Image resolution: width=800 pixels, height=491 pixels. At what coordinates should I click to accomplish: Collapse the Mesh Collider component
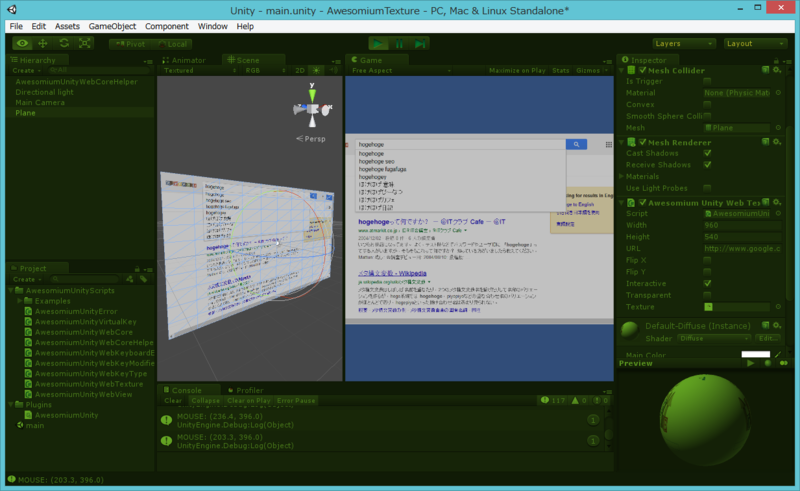pos(621,70)
